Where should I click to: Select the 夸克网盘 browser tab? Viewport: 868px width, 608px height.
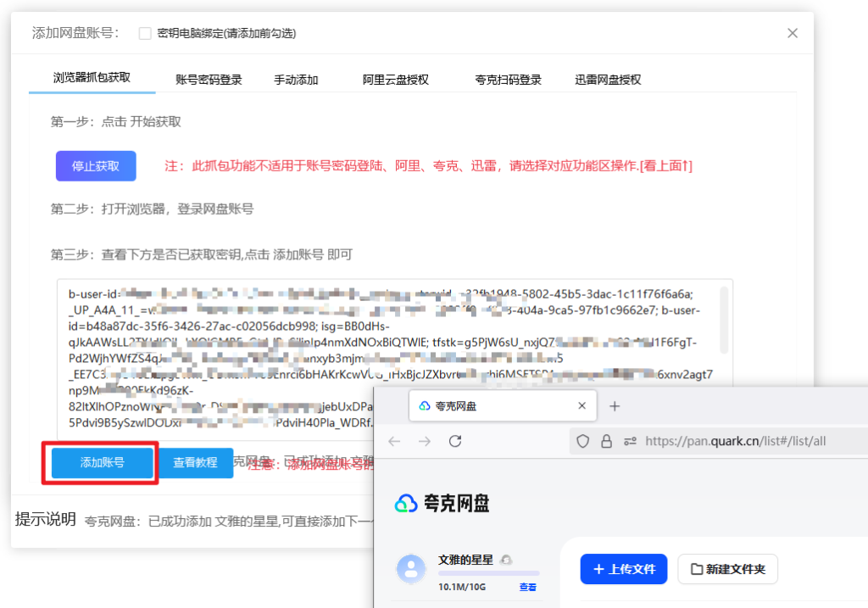coord(503,406)
